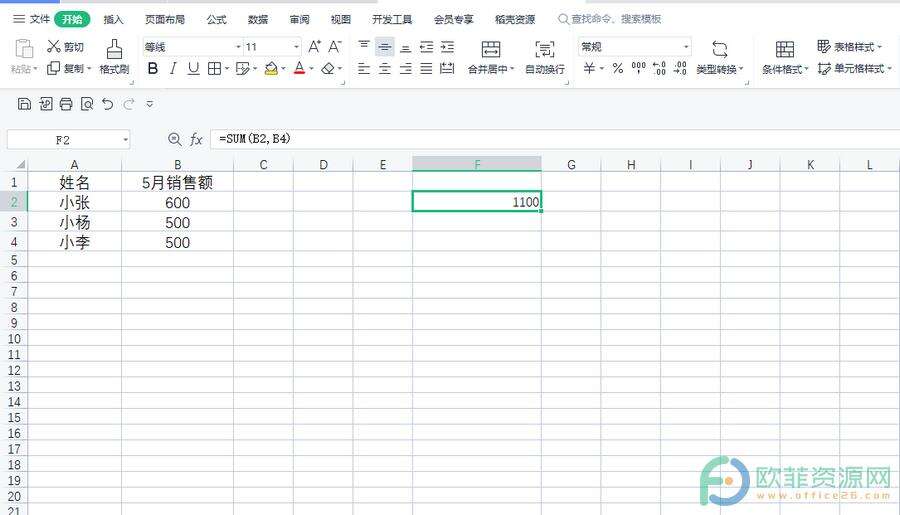This screenshot has width=900, height=515.
Task: Apply percent style format
Action: tap(618, 68)
